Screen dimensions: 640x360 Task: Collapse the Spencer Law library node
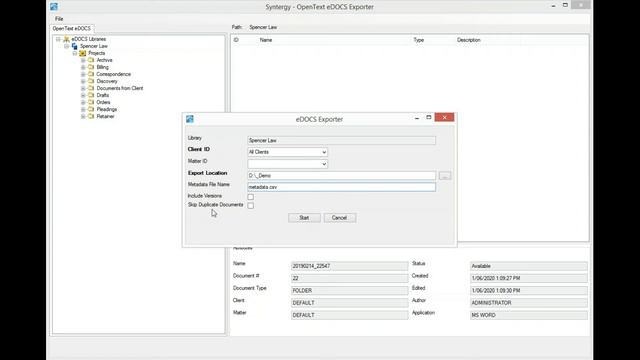(67, 46)
